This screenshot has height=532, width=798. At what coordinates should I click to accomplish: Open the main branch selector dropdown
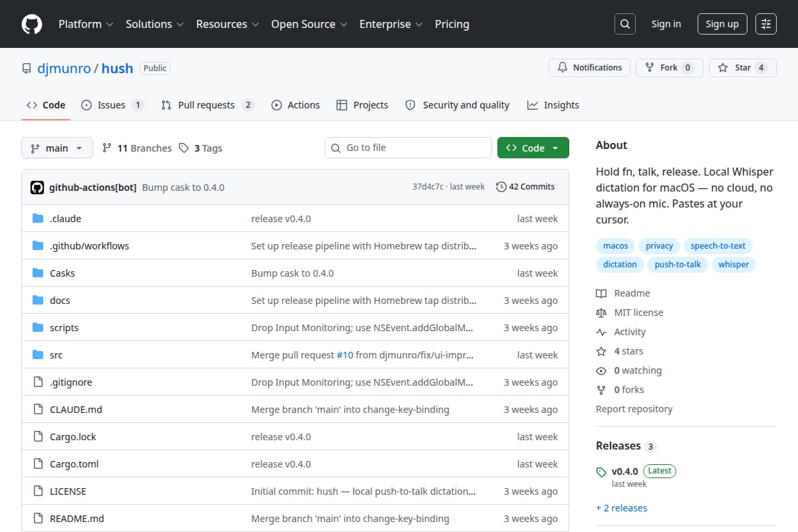tap(57, 148)
